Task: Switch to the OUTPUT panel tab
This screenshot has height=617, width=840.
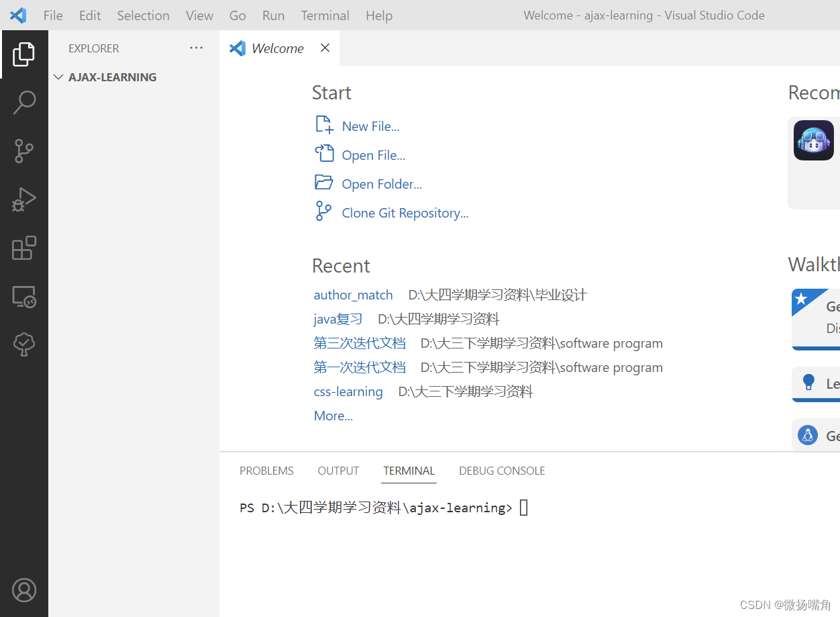Action: pos(338,471)
